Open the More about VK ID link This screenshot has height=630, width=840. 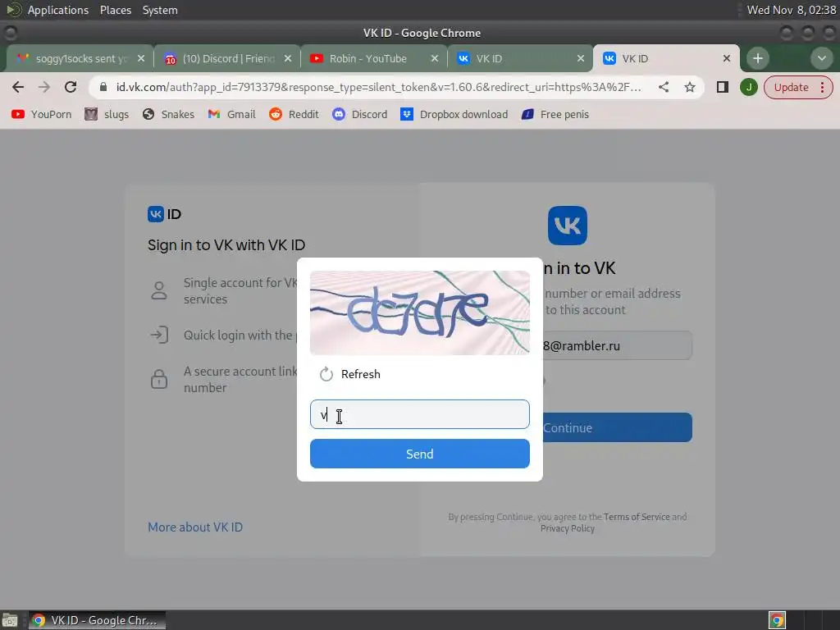pyautogui.click(x=195, y=527)
